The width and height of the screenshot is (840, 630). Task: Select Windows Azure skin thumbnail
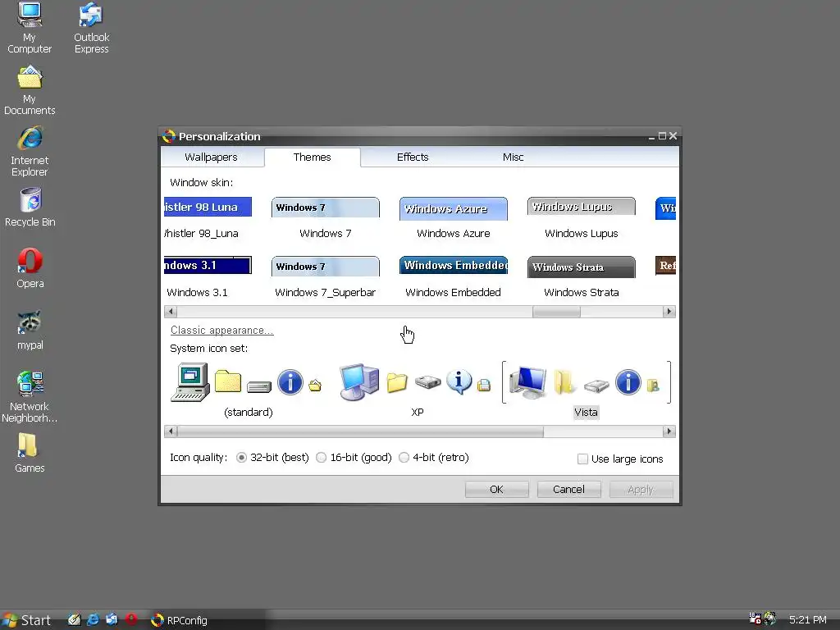[453, 208]
